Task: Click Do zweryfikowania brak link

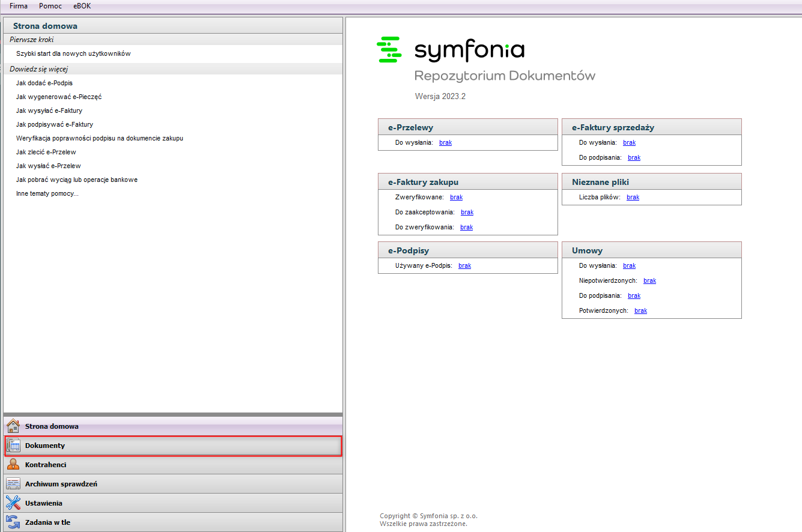Action: tap(466, 227)
